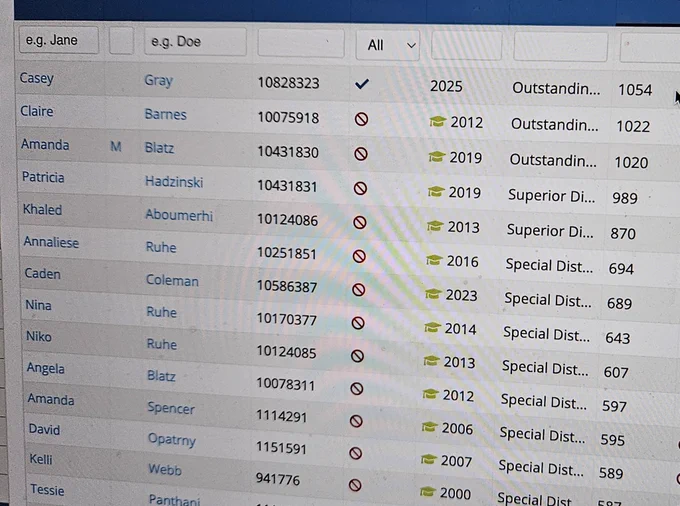
Task: Click the prohibited icon in Annaliese Ruhe's row
Action: tap(359, 256)
